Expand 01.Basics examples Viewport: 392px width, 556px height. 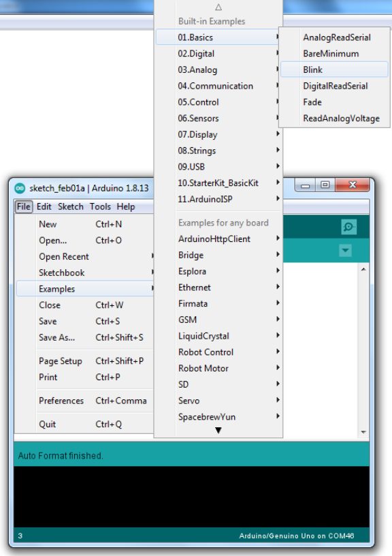(217, 37)
